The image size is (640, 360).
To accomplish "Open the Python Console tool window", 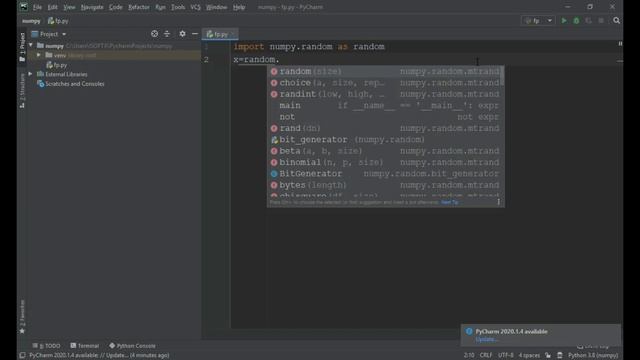I will pyautogui.click(x=132, y=346).
